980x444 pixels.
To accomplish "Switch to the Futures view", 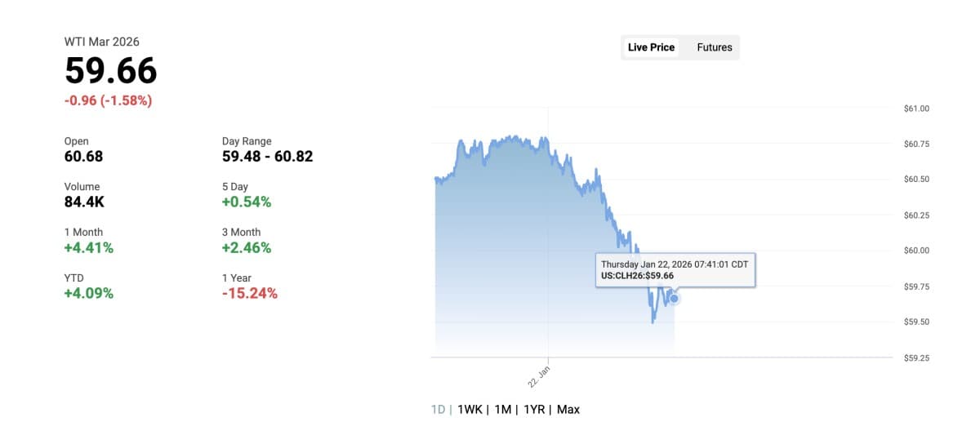I will pos(714,47).
